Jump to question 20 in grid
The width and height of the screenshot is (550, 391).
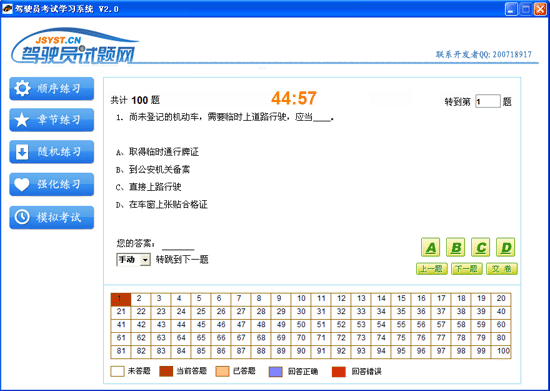(501, 299)
